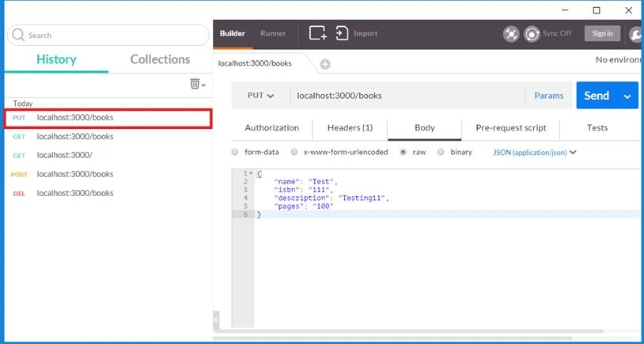The image size is (644, 344).
Task: Click the blue Send button
Action: (597, 96)
